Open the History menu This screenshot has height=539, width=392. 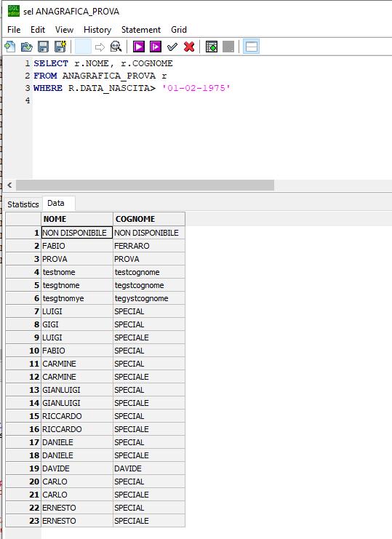tap(97, 30)
